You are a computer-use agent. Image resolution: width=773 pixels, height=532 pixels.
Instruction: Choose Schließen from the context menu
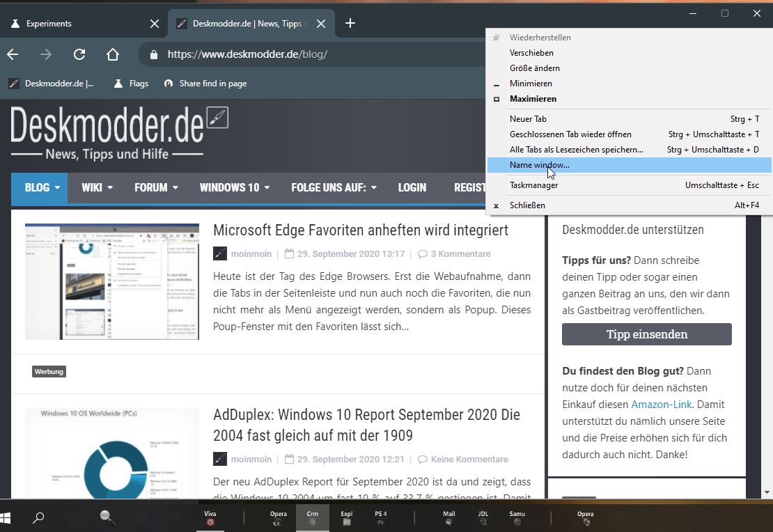(629, 205)
